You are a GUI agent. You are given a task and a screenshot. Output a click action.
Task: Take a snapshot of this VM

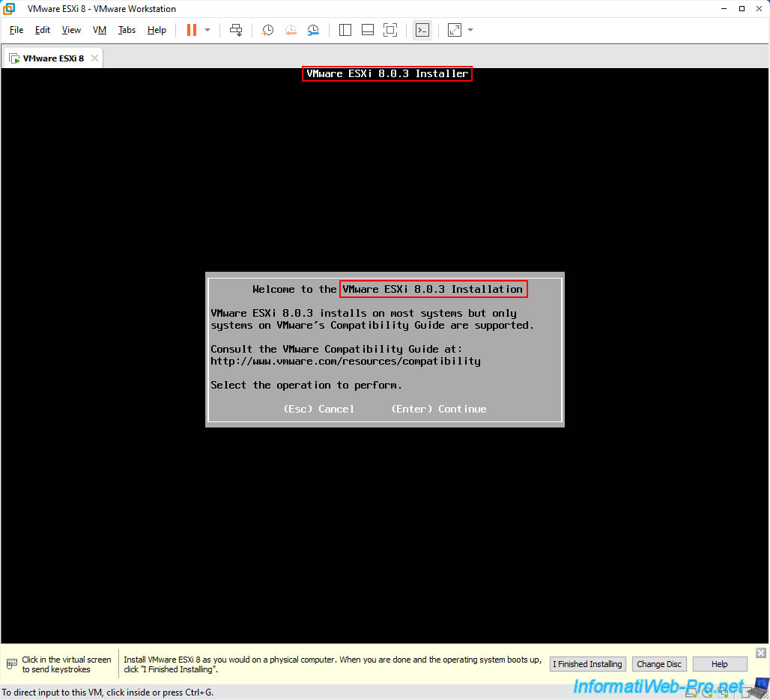point(267,30)
